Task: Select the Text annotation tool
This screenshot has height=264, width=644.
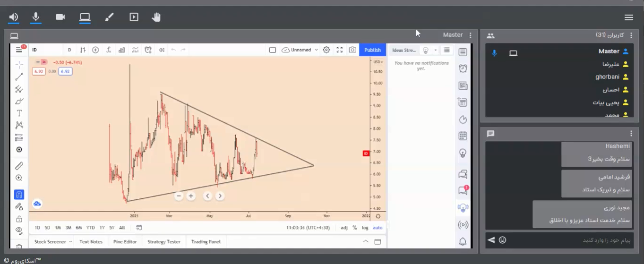Action: pyautogui.click(x=19, y=113)
